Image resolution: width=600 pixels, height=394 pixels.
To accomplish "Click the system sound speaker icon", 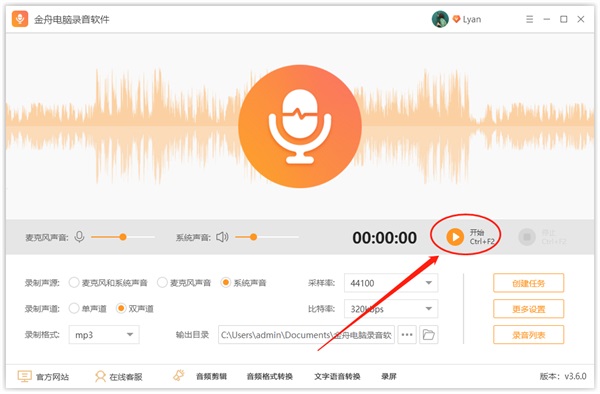I will [x=222, y=237].
